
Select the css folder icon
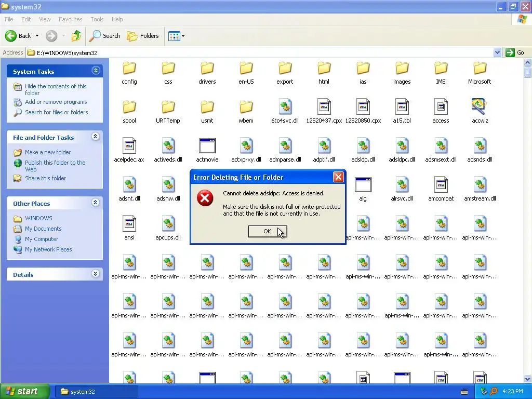pos(168,68)
